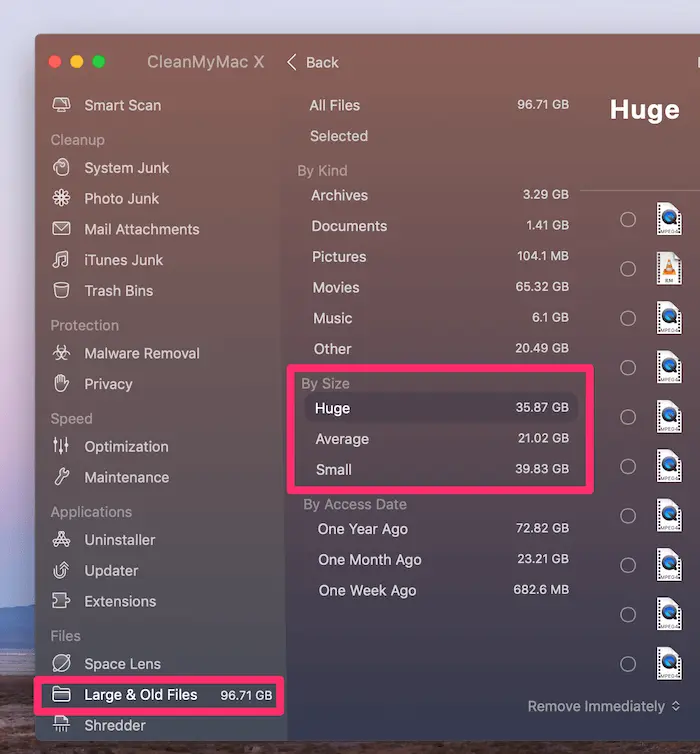Go back using the Back chevron

click(x=292, y=62)
